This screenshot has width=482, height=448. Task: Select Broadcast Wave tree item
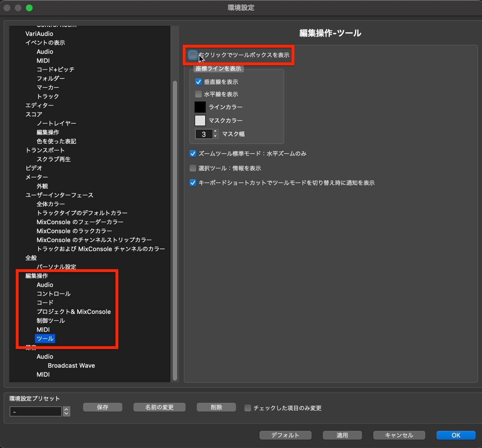click(71, 365)
